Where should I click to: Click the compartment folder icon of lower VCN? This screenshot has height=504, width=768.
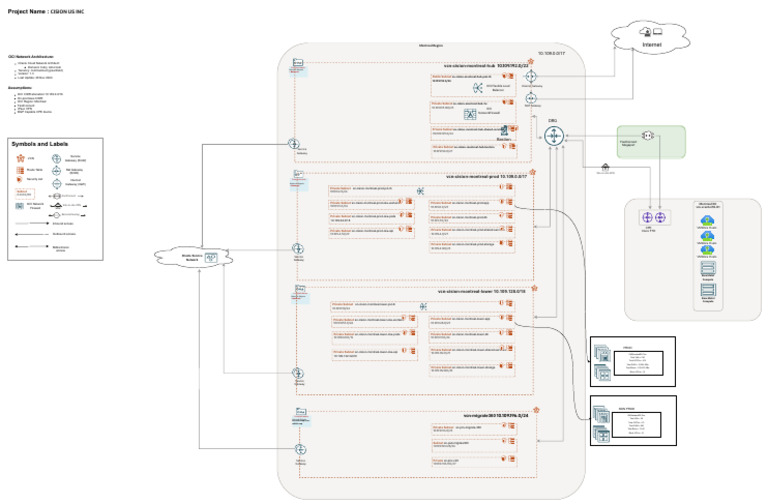pyautogui.click(x=300, y=288)
